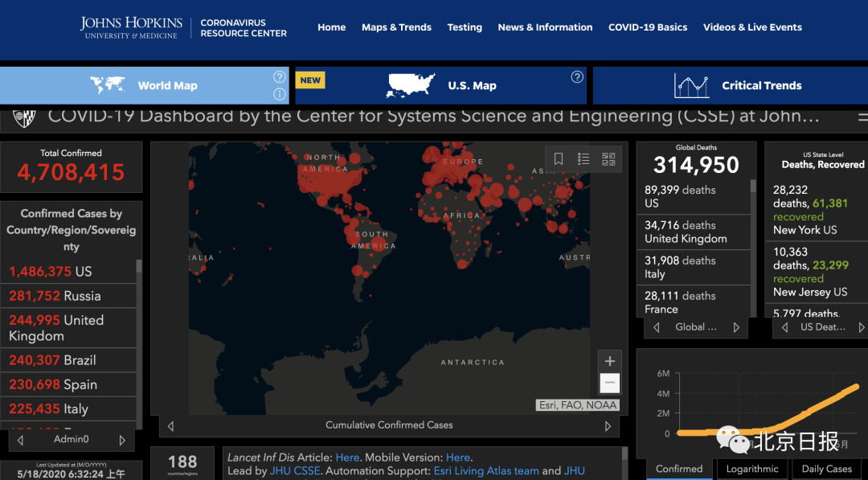Click the NEW badge on the U.S. Map tab

point(310,80)
